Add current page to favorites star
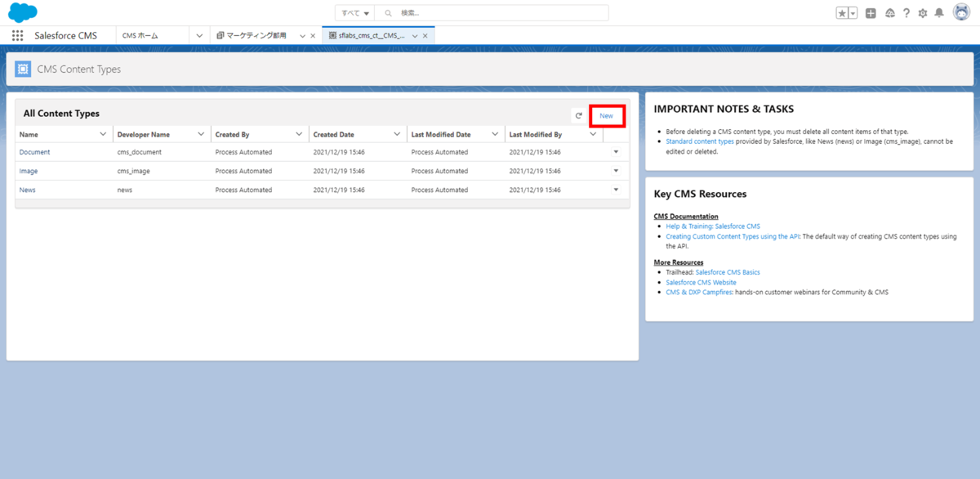Screen dimensions: 980x479 (x=842, y=13)
